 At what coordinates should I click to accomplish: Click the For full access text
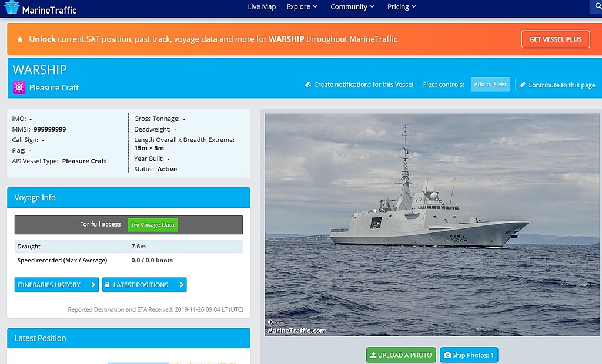click(x=100, y=224)
